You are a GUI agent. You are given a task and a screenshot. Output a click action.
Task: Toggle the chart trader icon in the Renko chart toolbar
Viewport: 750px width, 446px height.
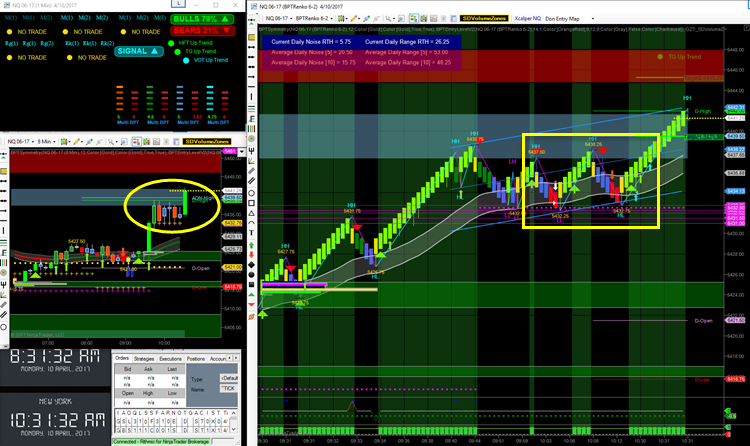pyautogui.click(x=414, y=19)
